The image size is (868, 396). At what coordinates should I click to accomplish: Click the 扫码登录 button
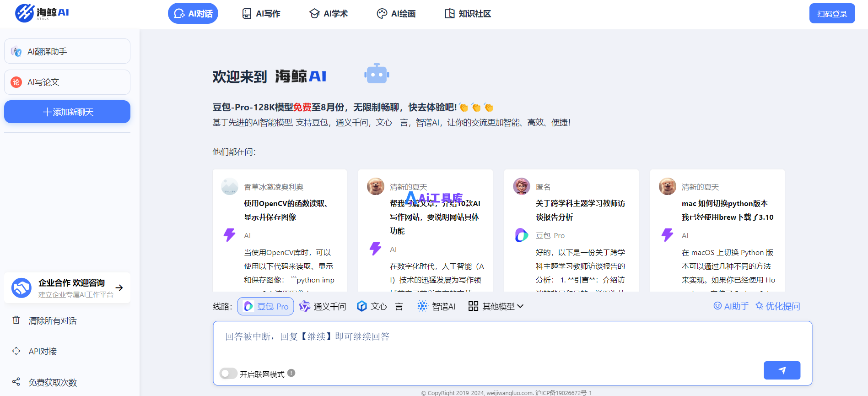pos(832,14)
